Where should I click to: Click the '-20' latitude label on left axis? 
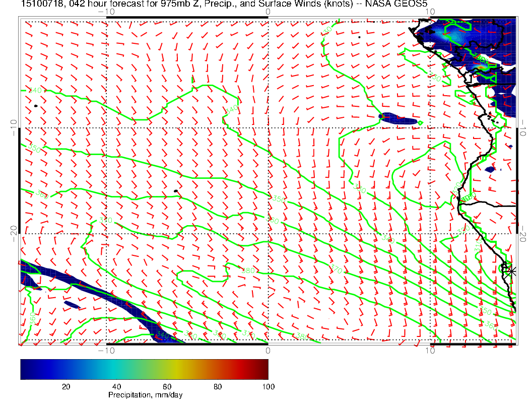click(14, 233)
